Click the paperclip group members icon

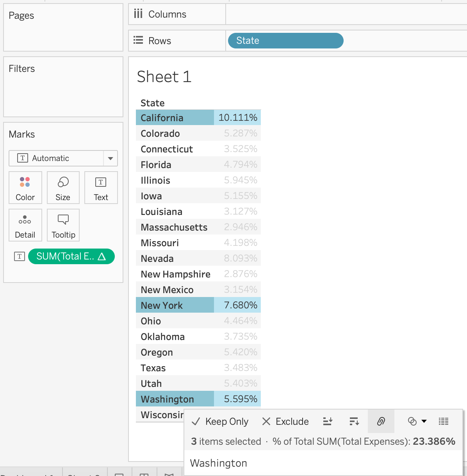click(381, 421)
